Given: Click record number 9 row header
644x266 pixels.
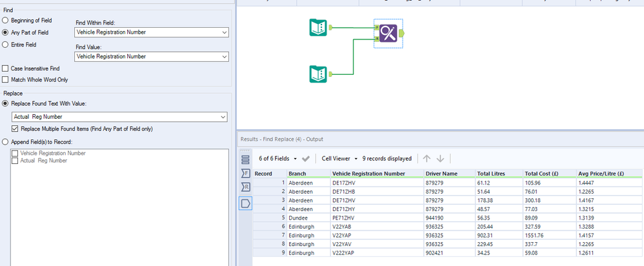Looking at the screenshot, I should [270, 253].
